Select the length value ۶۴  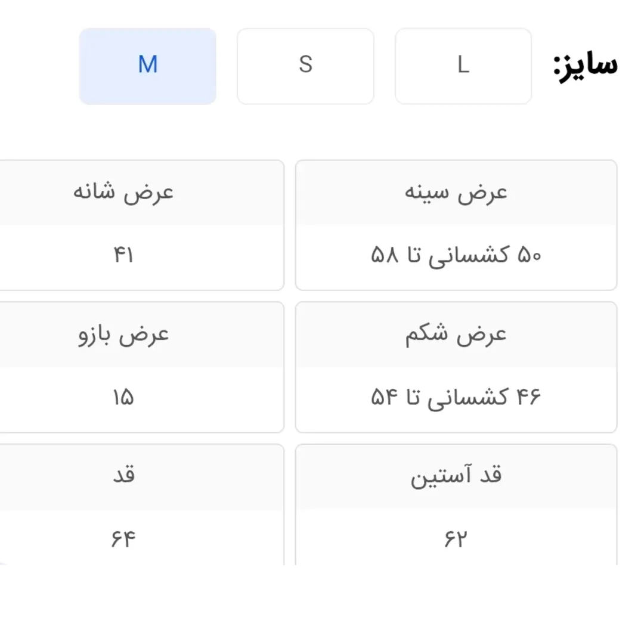123,540
